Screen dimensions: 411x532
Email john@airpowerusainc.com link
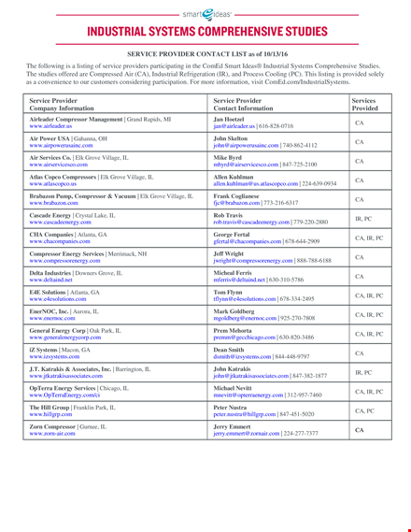(246, 145)
